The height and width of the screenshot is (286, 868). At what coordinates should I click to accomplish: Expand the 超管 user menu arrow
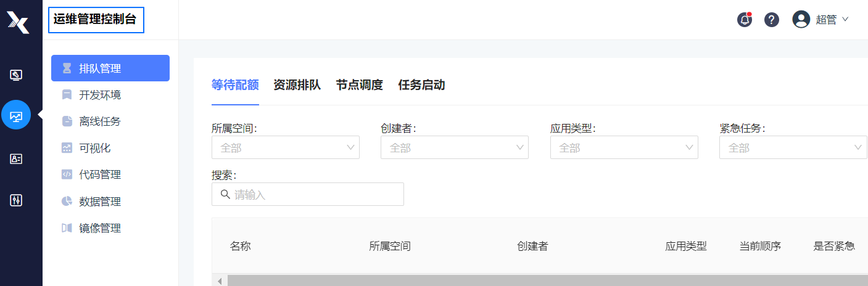[845, 19]
